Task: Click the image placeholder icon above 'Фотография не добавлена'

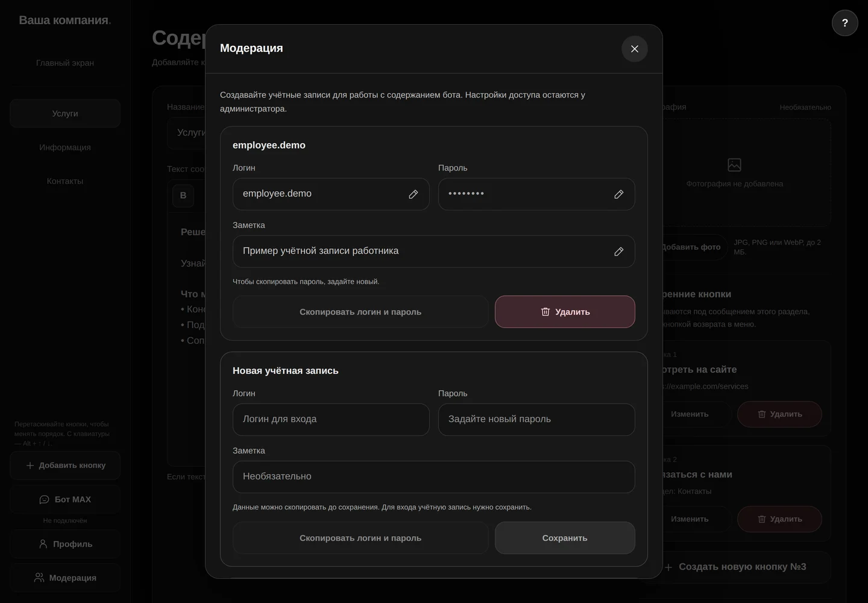Action: (x=735, y=165)
